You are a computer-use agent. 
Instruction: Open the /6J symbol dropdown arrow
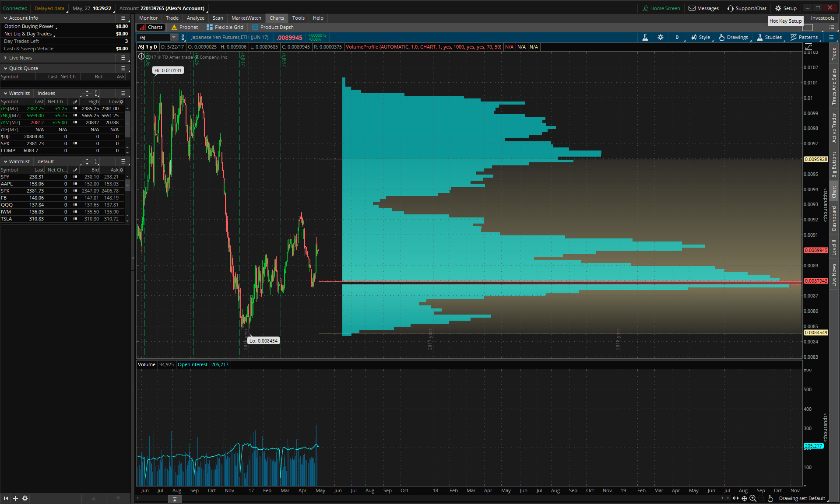coord(174,38)
